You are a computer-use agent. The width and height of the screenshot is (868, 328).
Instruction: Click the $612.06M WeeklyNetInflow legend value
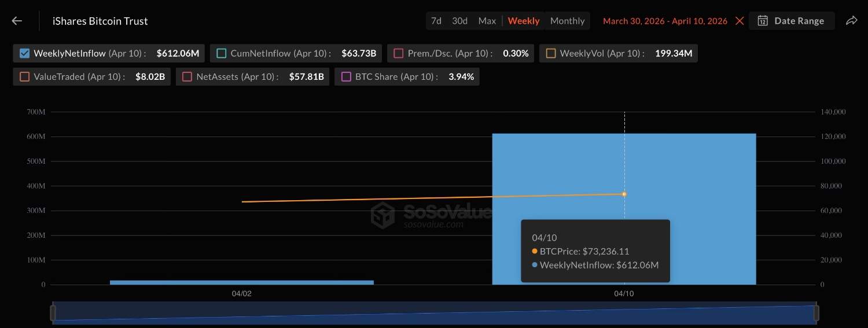(x=178, y=53)
